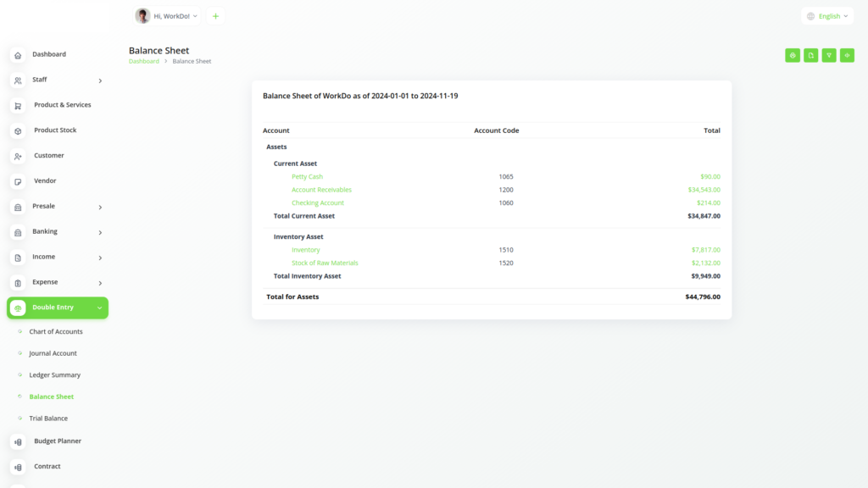868x488 pixels.
Task: Click the Dashboard breadcrumb link
Action: [143, 62]
